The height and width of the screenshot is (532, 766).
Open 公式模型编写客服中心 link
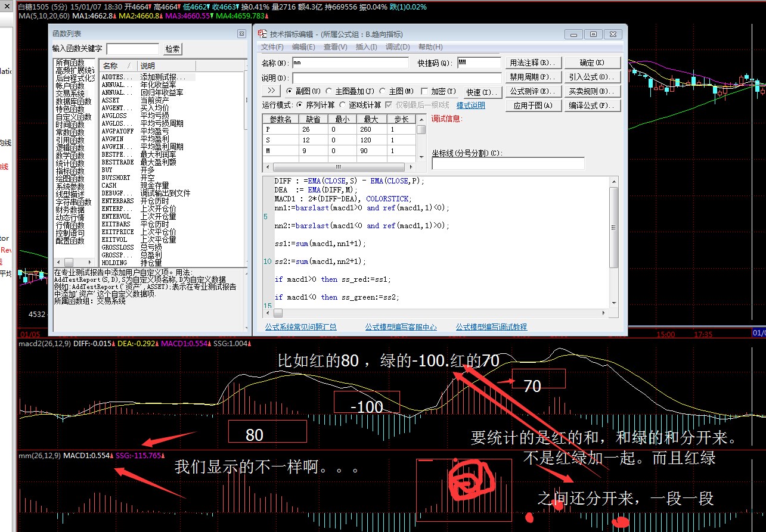point(401,326)
